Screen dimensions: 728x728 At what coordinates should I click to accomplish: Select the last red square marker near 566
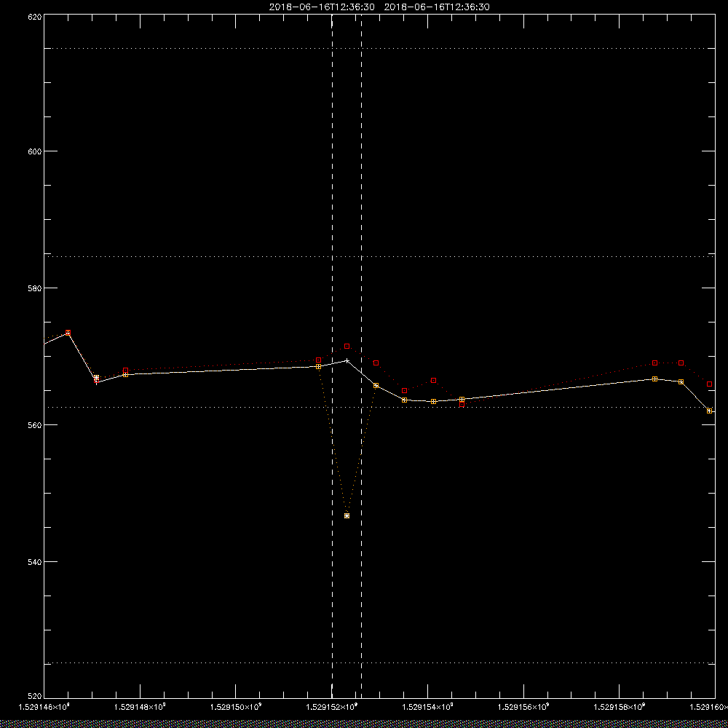(x=709, y=384)
